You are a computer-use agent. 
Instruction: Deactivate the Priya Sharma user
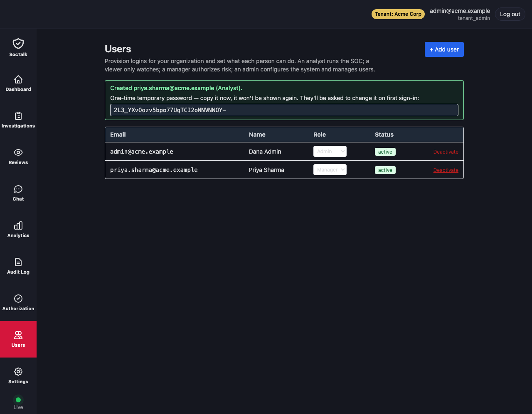coord(446,170)
